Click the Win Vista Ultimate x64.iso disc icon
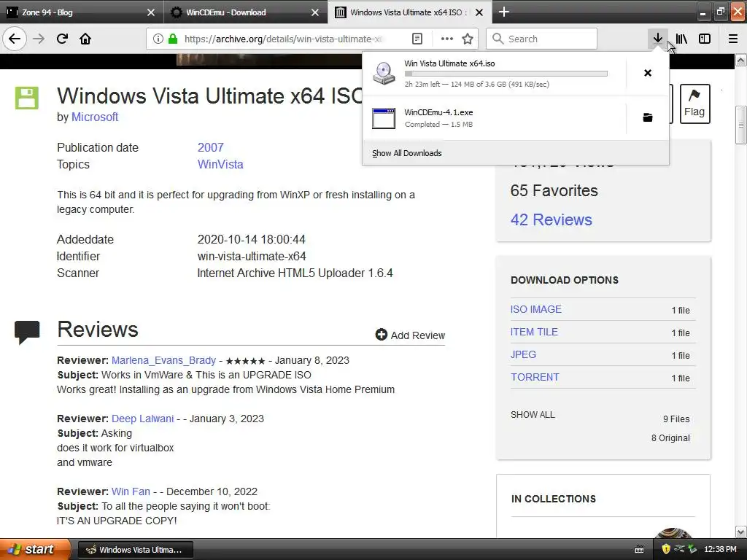The image size is (747, 560). 384,74
